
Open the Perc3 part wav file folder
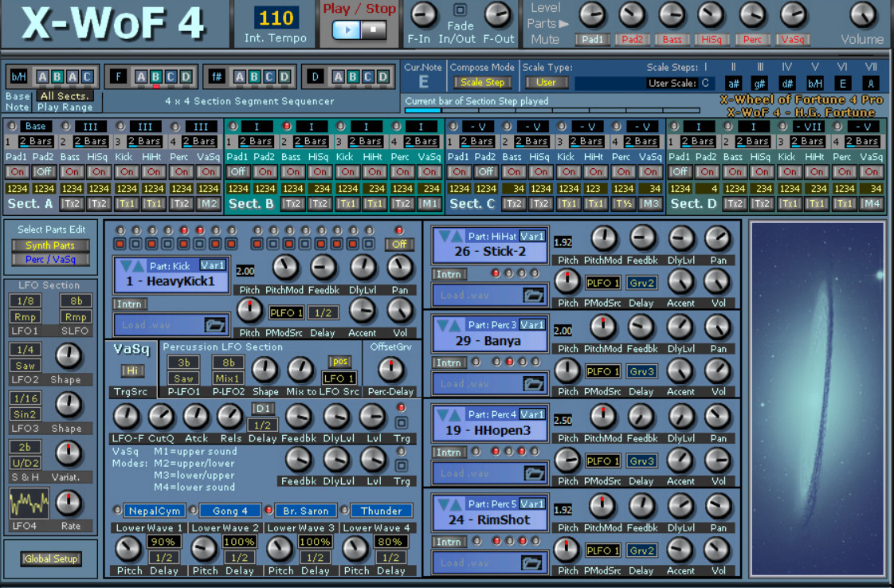(534, 384)
